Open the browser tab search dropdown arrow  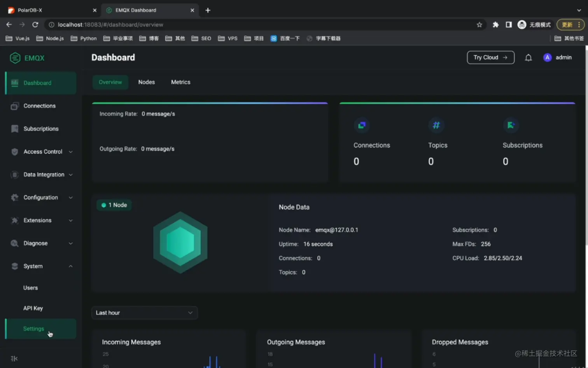click(x=579, y=11)
